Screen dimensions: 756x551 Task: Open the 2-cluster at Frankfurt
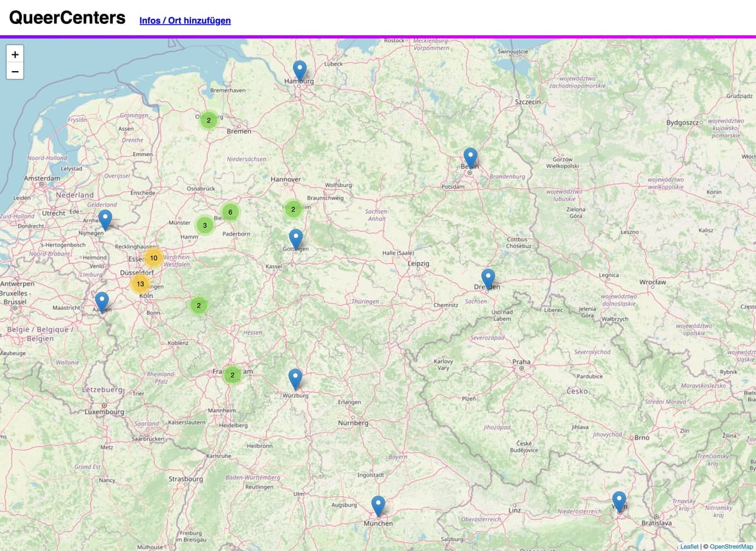[232, 375]
